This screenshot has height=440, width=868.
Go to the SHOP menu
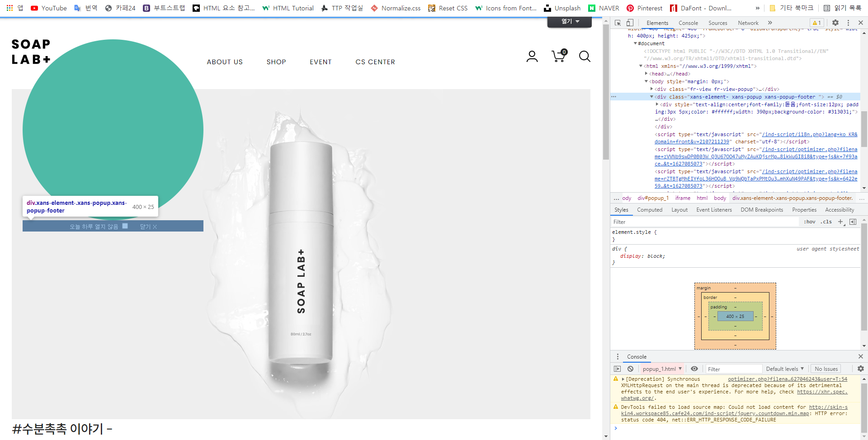click(x=276, y=62)
